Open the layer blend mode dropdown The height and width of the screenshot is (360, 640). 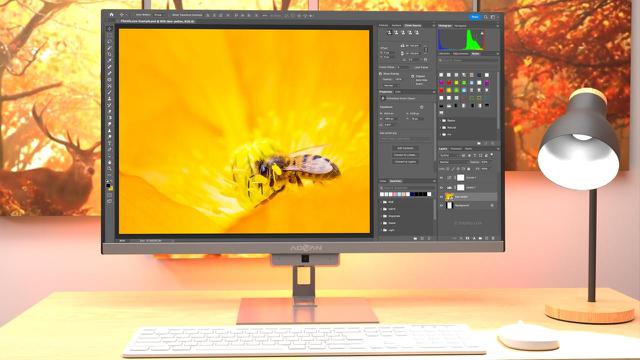453,162
